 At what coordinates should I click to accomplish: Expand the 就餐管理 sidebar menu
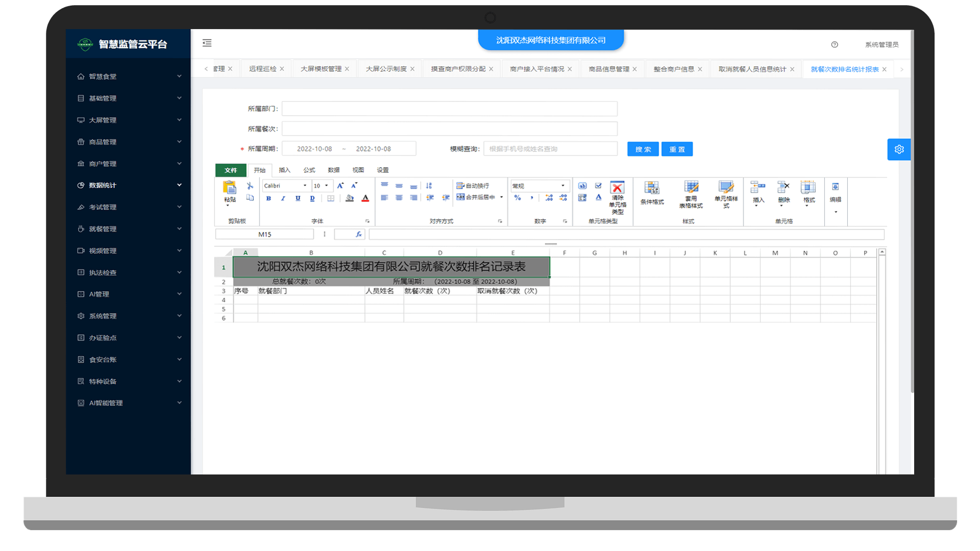[x=129, y=229]
